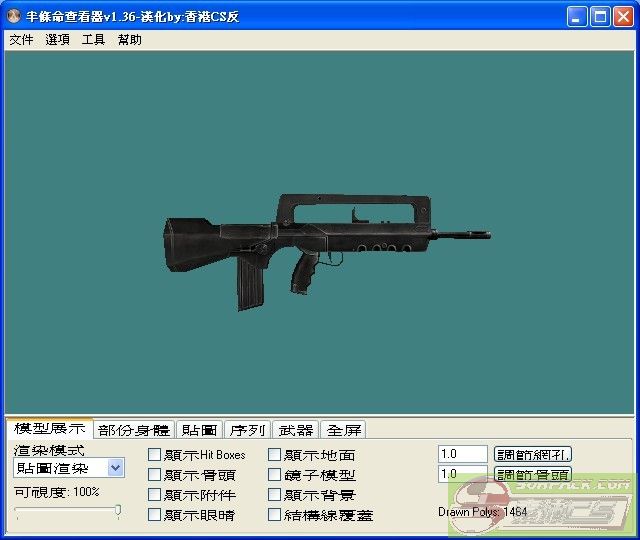Click the 調節骨頭 button
This screenshot has width=640, height=540.
pos(533,474)
